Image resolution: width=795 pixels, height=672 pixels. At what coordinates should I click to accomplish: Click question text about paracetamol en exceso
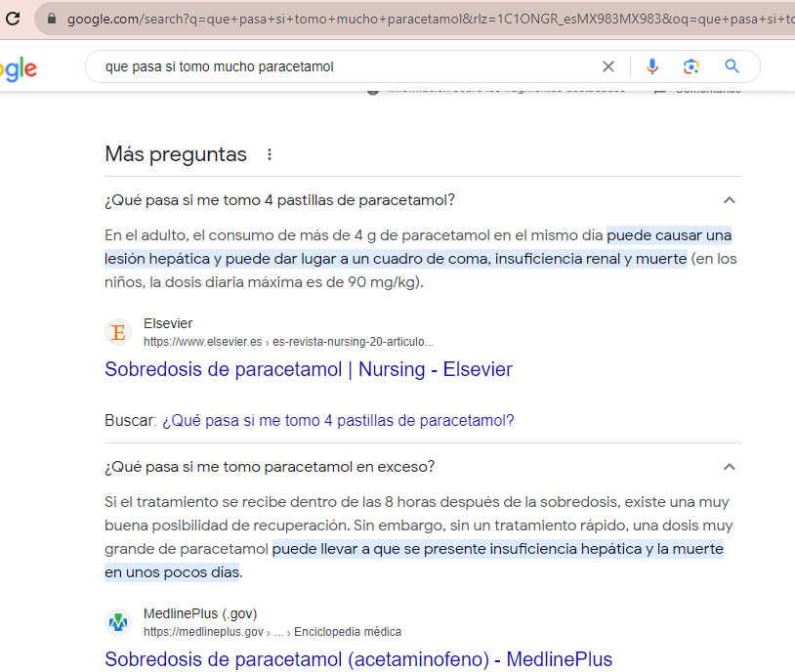click(270, 467)
